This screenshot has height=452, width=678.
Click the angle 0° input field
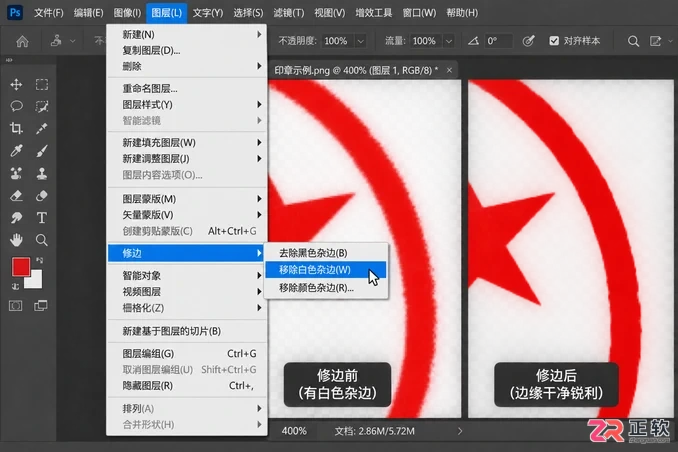click(x=498, y=41)
